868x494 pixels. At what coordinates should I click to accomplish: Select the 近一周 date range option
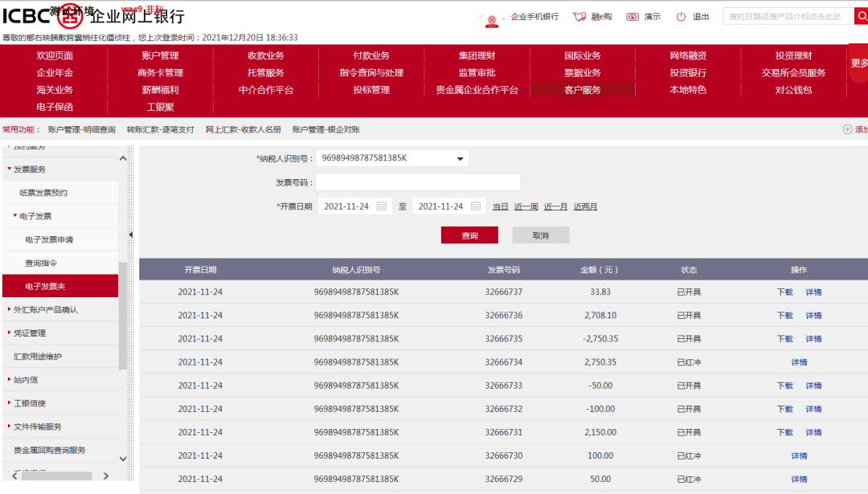525,206
